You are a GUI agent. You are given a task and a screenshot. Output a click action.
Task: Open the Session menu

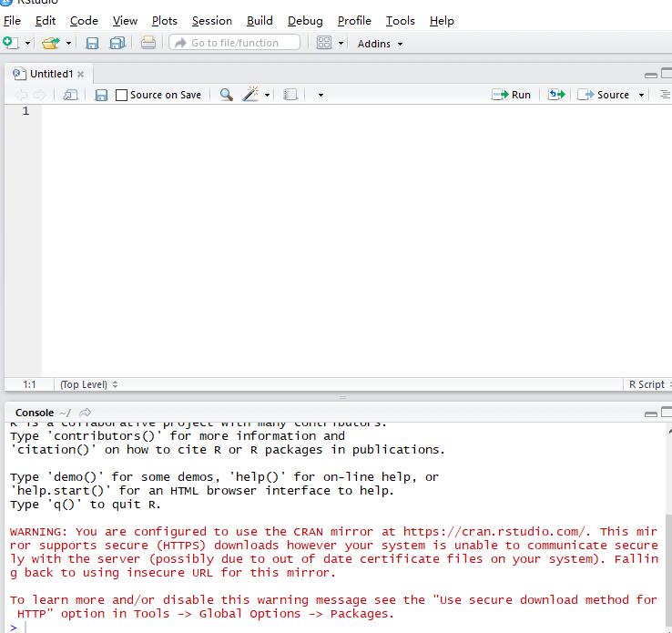point(212,21)
